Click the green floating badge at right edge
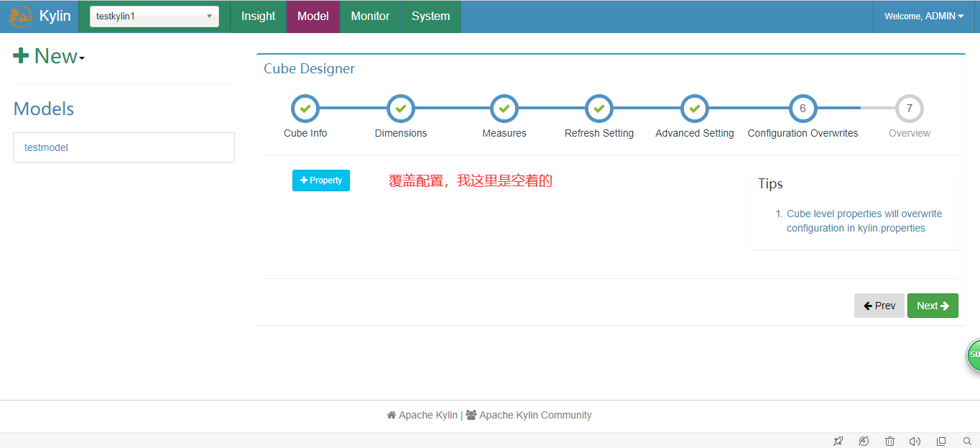 (x=974, y=355)
